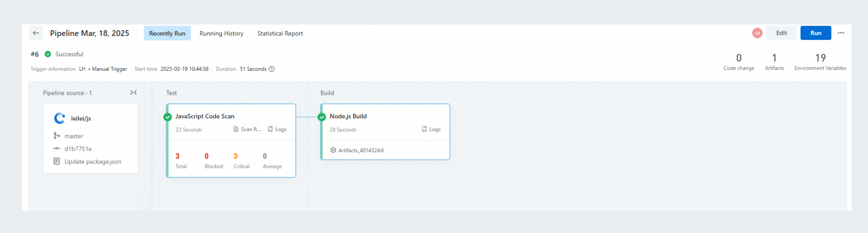
Task: Open the LH user avatar
Action: pyautogui.click(x=757, y=33)
